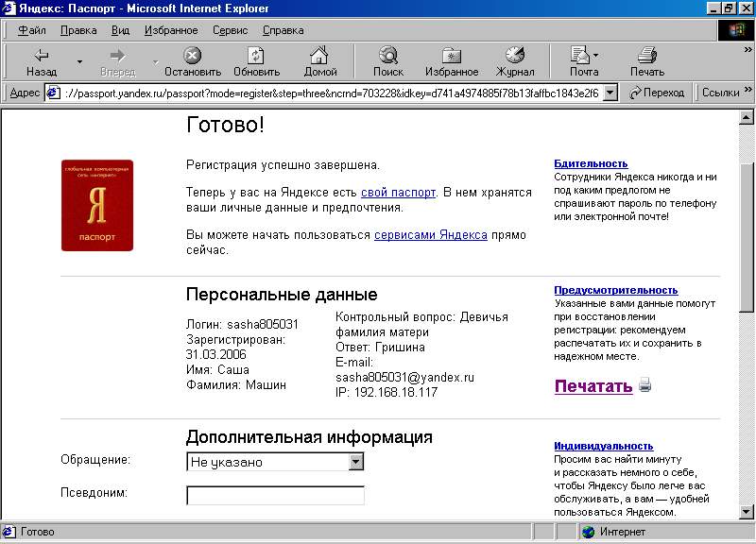Stop loading with the Остановить icon
The image size is (756, 544).
point(193,61)
